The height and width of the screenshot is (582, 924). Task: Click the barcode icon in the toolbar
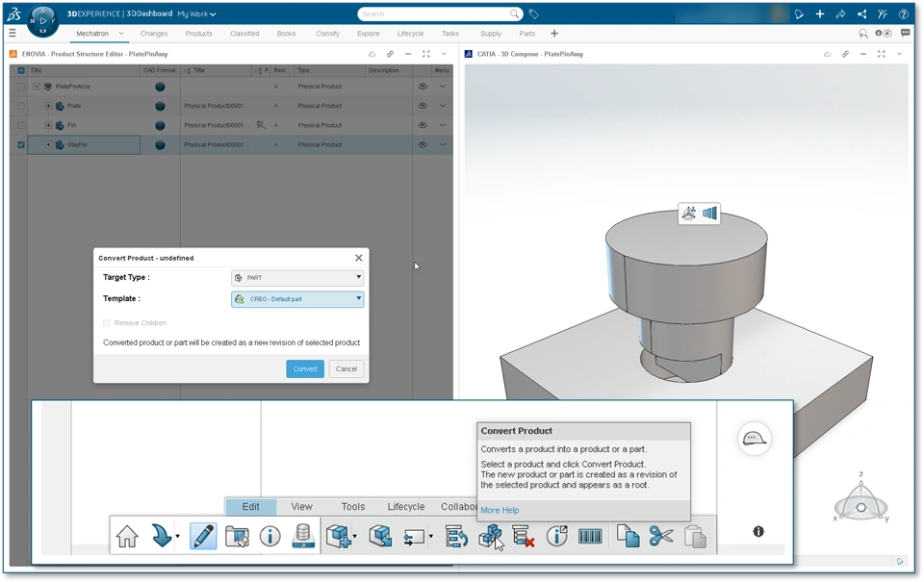pos(590,536)
